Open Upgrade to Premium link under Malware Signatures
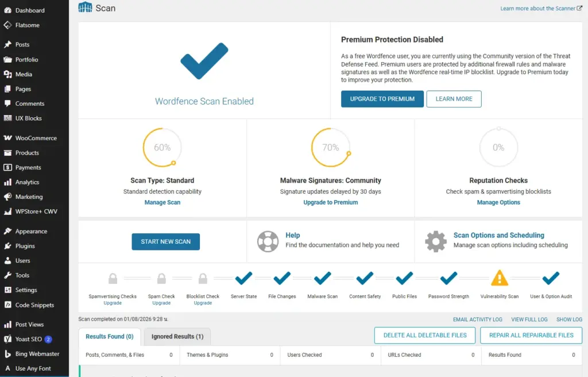Viewport: 588px width, 377px height. click(x=331, y=202)
